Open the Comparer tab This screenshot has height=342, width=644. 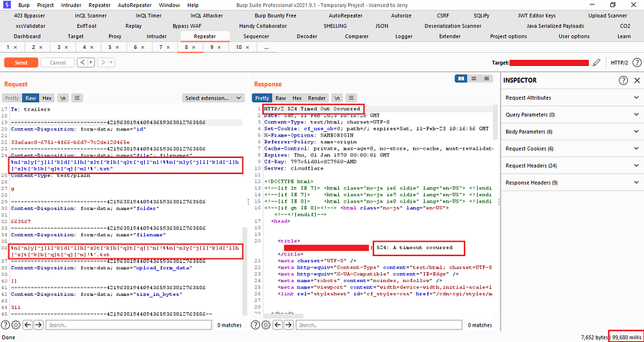point(356,36)
